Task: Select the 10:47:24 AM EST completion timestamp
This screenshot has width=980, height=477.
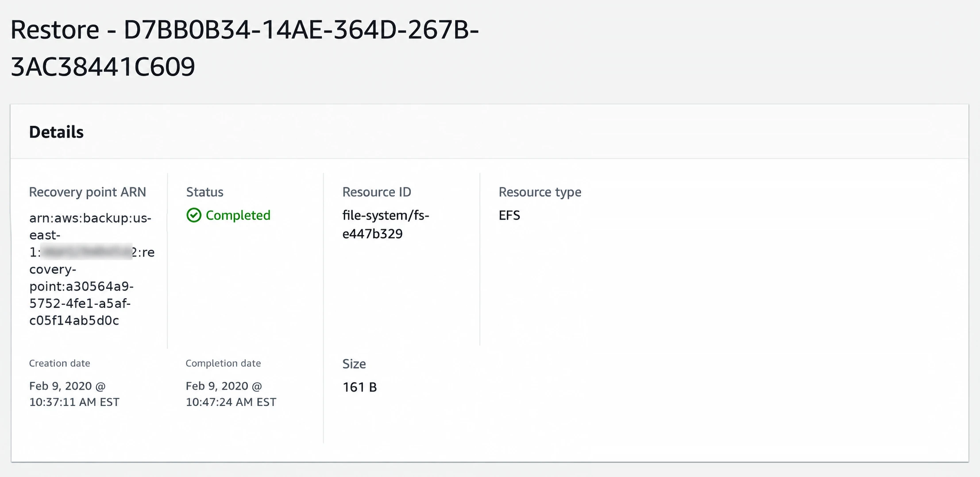Action: 231,402
